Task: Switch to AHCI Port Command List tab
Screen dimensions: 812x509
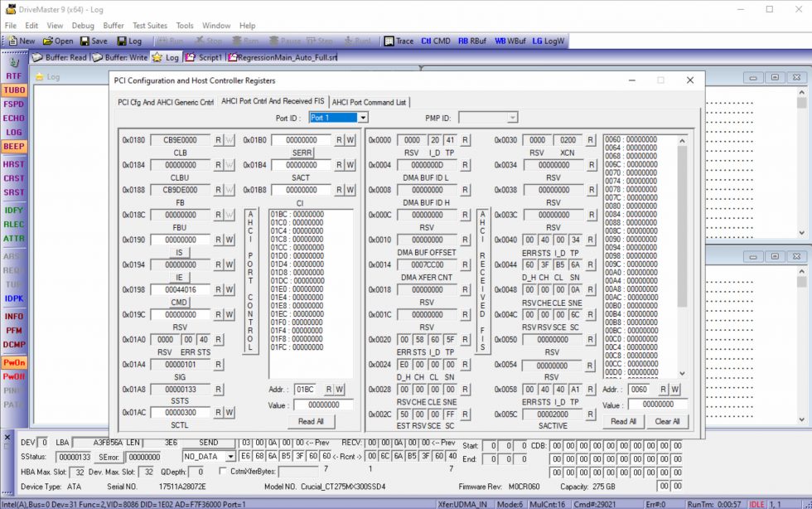Action: pos(369,102)
